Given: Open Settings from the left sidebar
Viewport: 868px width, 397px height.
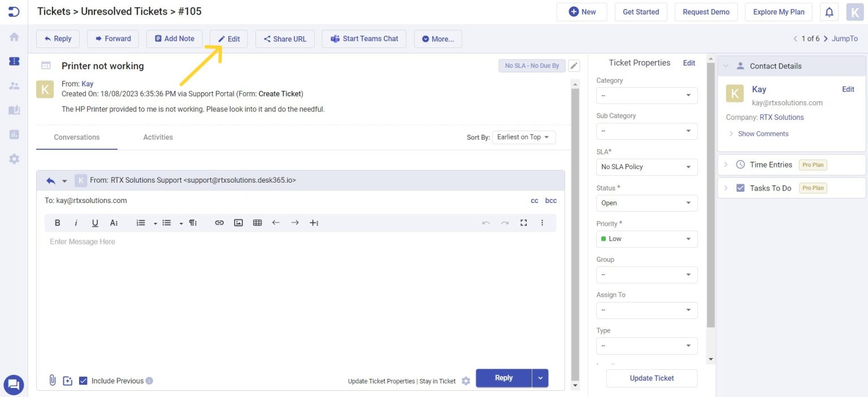Looking at the screenshot, I should tap(14, 158).
